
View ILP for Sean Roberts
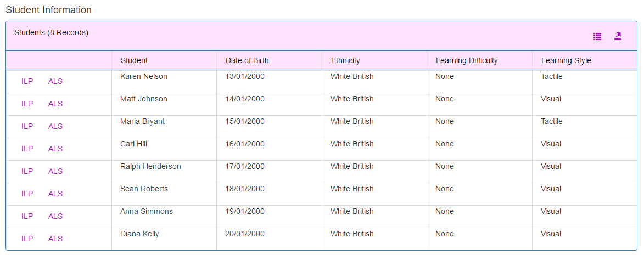point(27,194)
